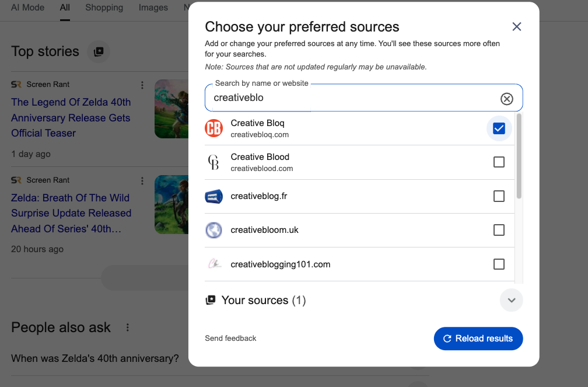Click the Creative Bloq favicon
Screen dimensions: 588x387
click(x=214, y=128)
